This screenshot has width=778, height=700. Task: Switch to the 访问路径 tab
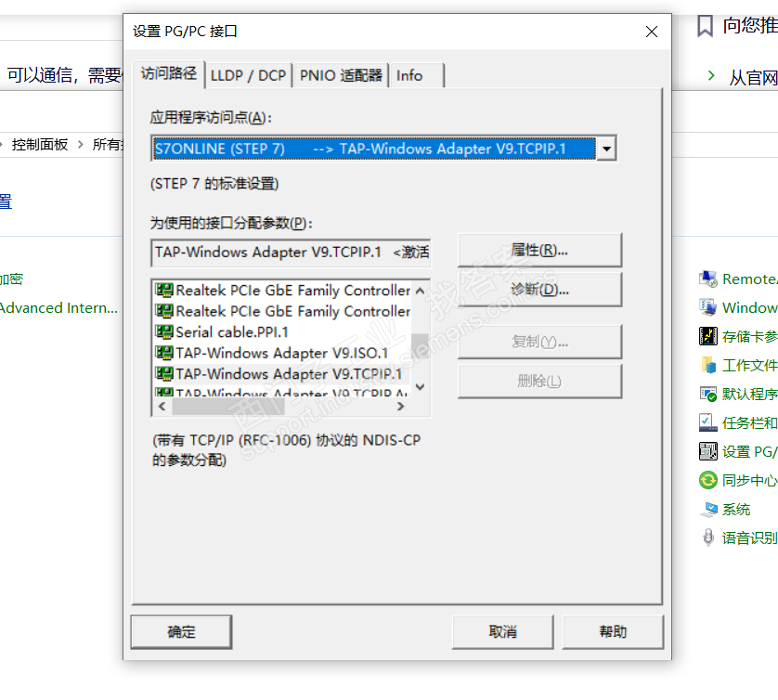(169, 73)
